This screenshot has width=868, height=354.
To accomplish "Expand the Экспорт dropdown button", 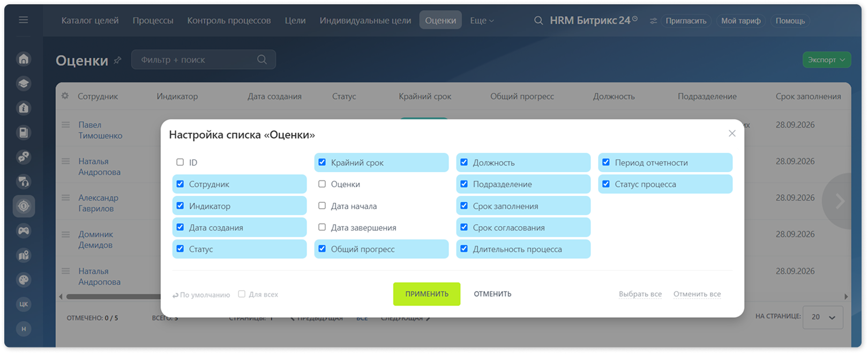I will point(827,60).
